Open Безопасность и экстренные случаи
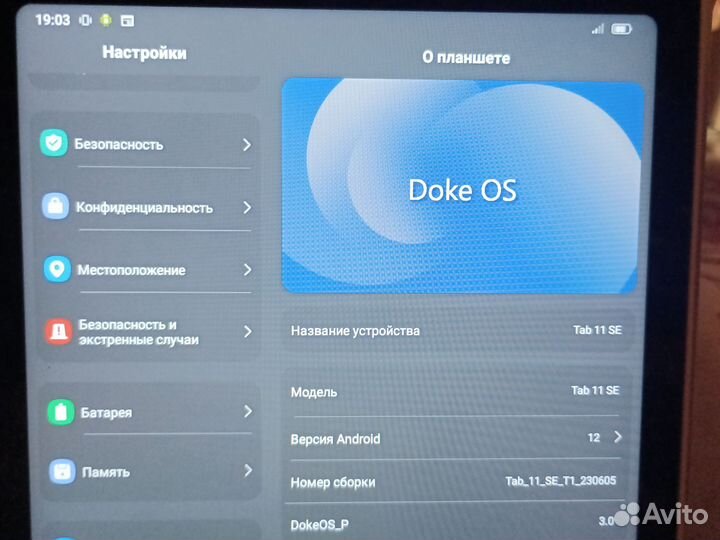Image resolution: width=720 pixels, height=540 pixels. pos(149,332)
